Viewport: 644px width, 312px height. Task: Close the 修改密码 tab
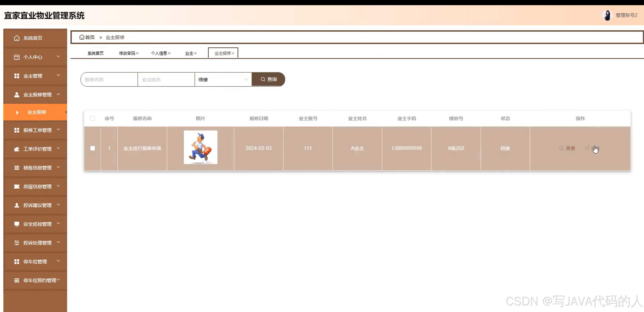[x=137, y=53]
